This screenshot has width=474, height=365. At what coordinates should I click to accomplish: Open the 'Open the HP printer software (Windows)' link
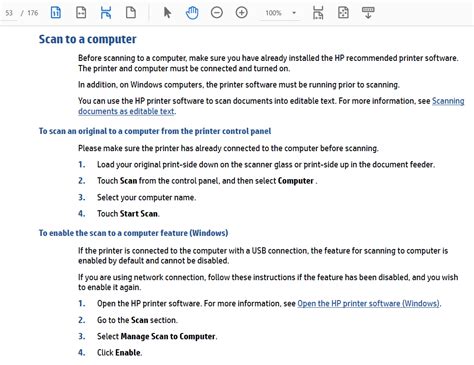click(368, 303)
